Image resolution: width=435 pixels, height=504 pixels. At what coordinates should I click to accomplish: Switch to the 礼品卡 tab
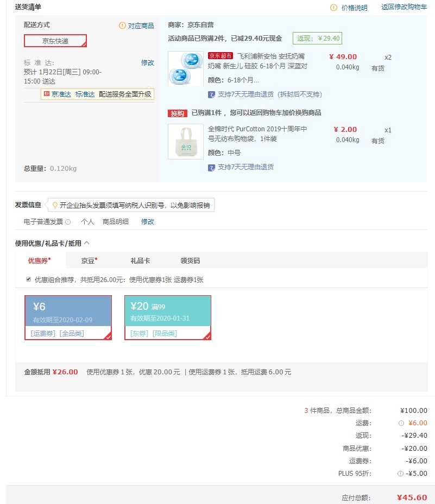140,260
